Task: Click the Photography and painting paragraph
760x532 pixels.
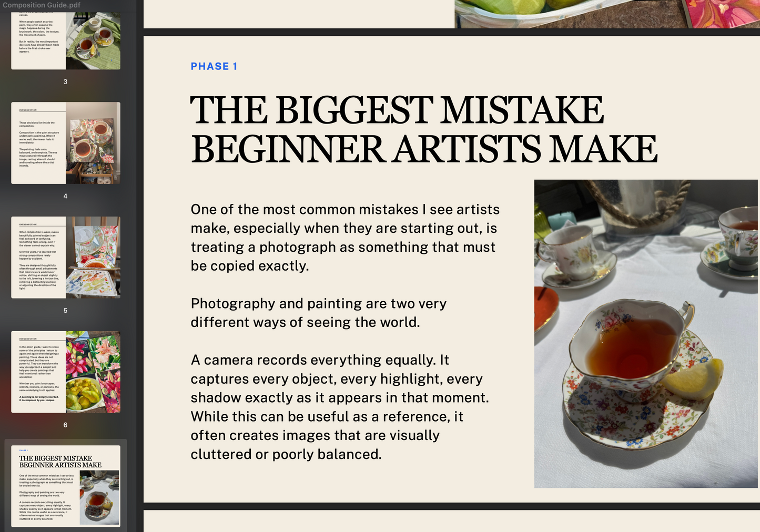Action: [318, 313]
